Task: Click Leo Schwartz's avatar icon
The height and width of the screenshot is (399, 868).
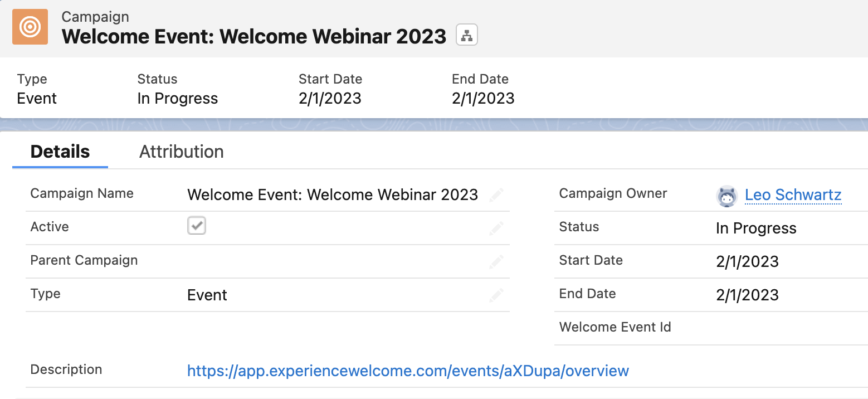Action: click(726, 196)
